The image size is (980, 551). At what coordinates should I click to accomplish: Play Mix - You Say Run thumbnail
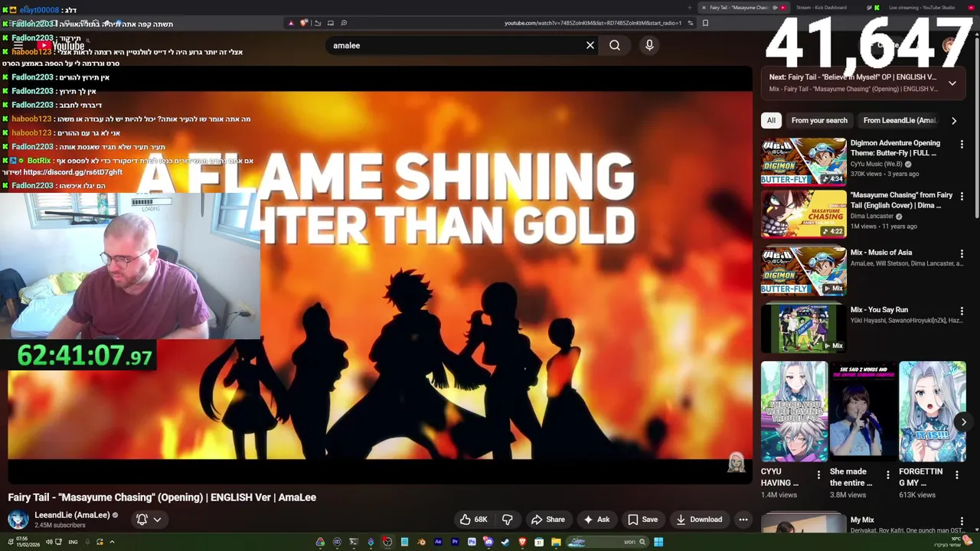[x=803, y=328]
